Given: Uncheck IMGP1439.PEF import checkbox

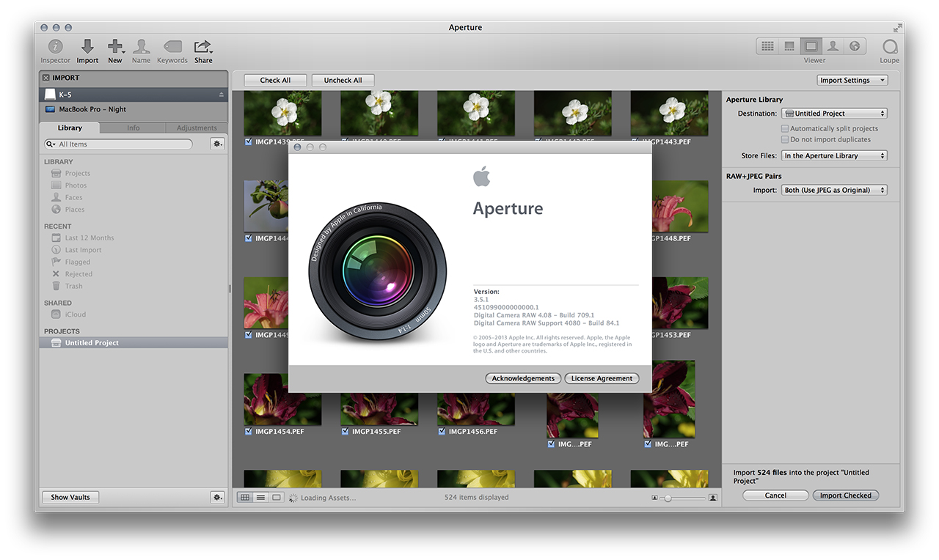Looking at the screenshot, I should click(x=249, y=141).
